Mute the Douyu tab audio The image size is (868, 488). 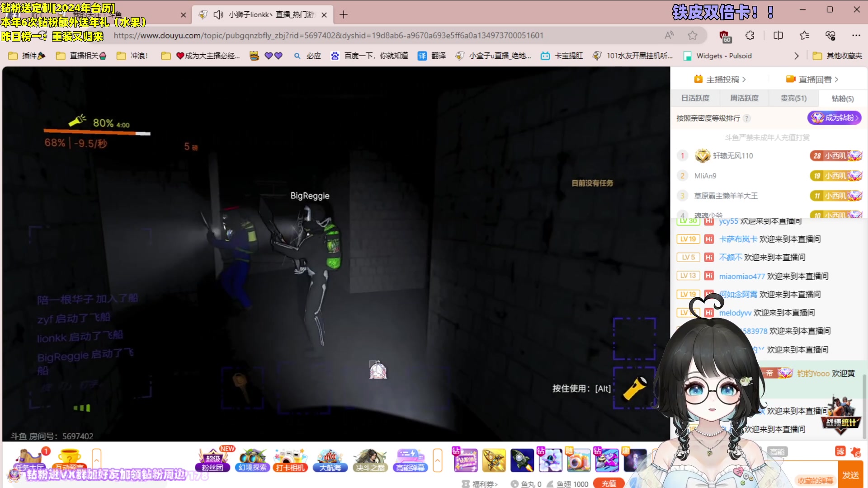click(x=218, y=14)
